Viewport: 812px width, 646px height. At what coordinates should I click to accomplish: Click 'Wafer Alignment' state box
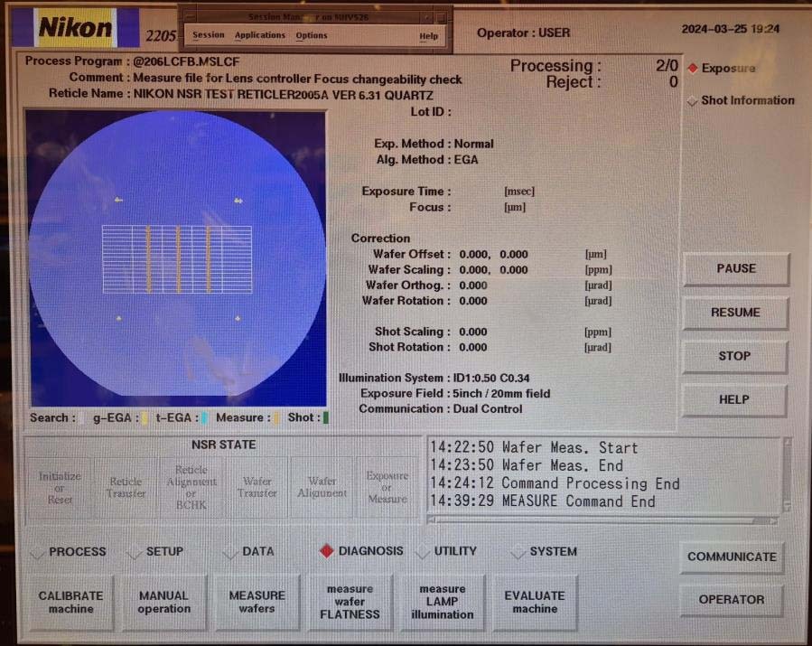click(x=322, y=488)
